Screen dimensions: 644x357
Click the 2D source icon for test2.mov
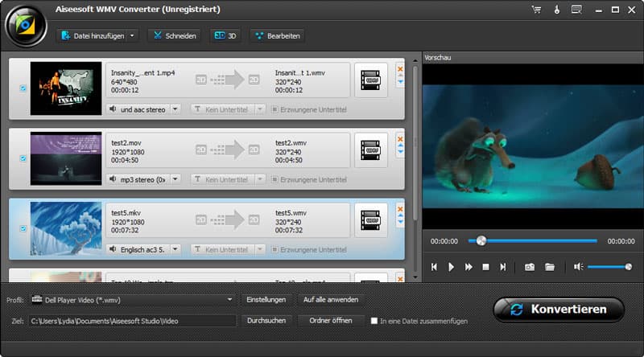tap(200, 150)
